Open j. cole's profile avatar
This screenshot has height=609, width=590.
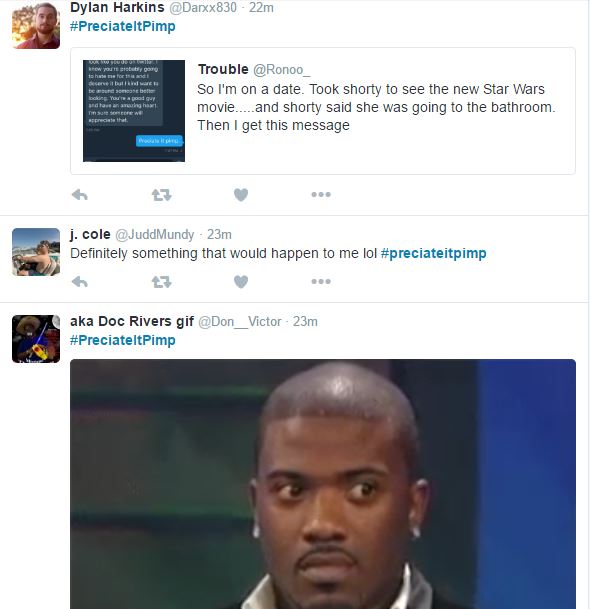36,252
